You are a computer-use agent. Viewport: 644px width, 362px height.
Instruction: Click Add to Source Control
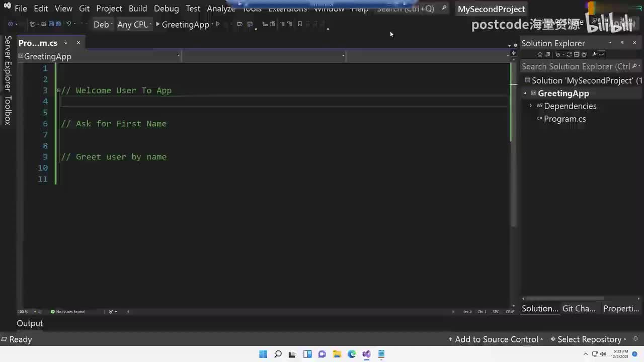click(496, 339)
